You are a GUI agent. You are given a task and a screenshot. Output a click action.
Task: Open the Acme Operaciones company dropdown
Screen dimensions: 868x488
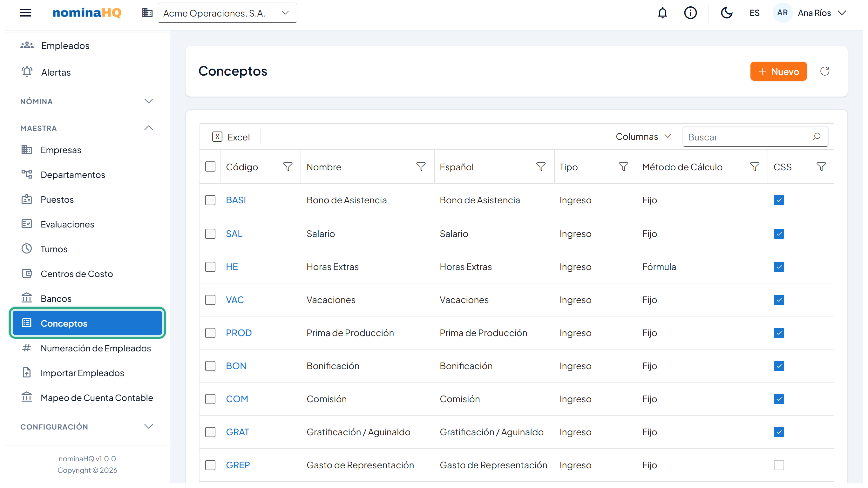[227, 13]
